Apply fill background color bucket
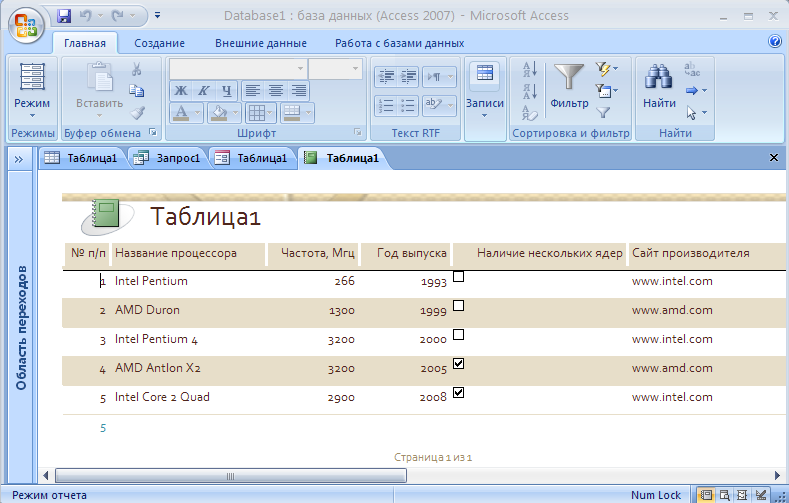 point(219,113)
